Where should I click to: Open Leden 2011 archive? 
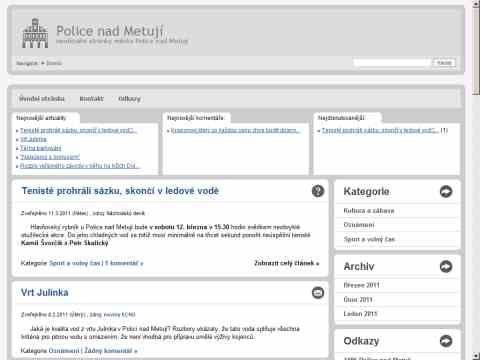coord(360,314)
